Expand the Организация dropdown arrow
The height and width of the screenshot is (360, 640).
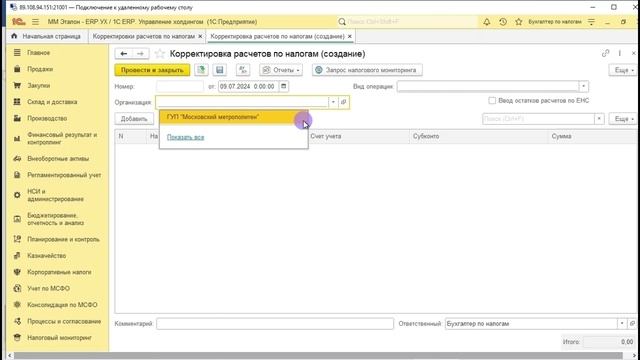333,102
